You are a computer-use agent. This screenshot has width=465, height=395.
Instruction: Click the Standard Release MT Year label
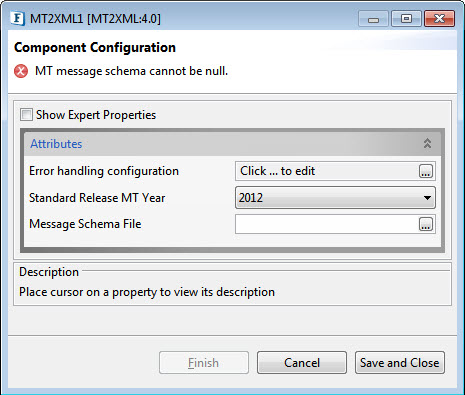(97, 198)
